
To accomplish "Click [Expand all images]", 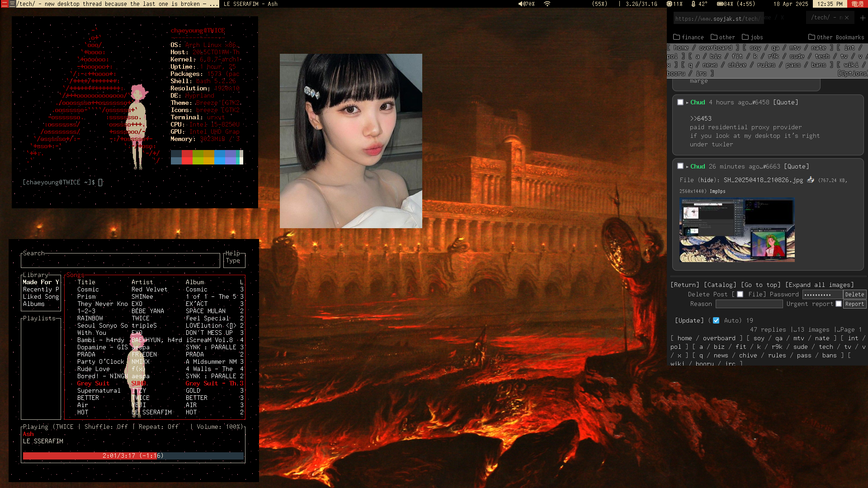I will (820, 285).
